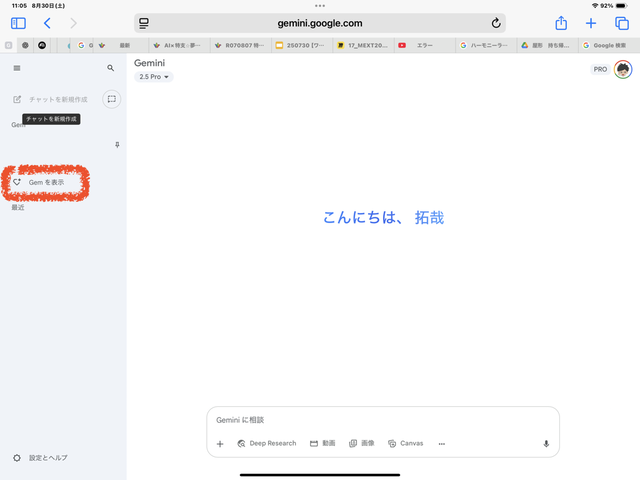This screenshot has height=480, width=640.
Task: Switch to the R070807 tab
Action: pyautogui.click(x=241, y=45)
